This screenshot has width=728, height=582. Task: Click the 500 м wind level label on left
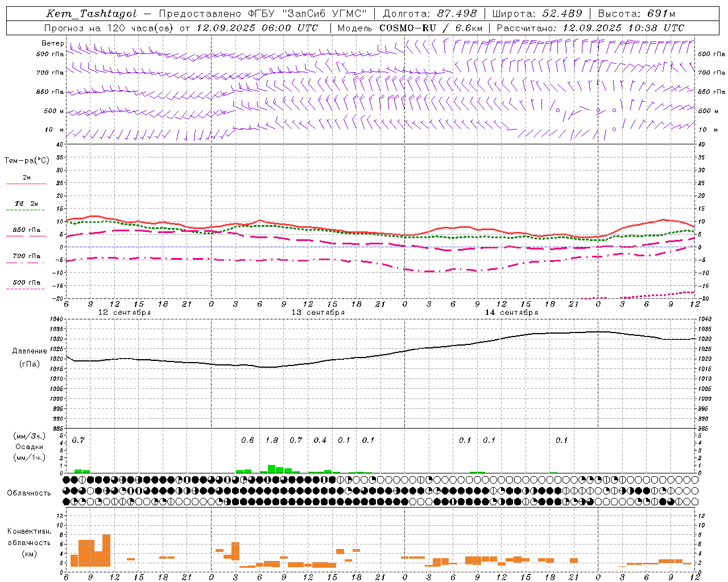coord(54,111)
